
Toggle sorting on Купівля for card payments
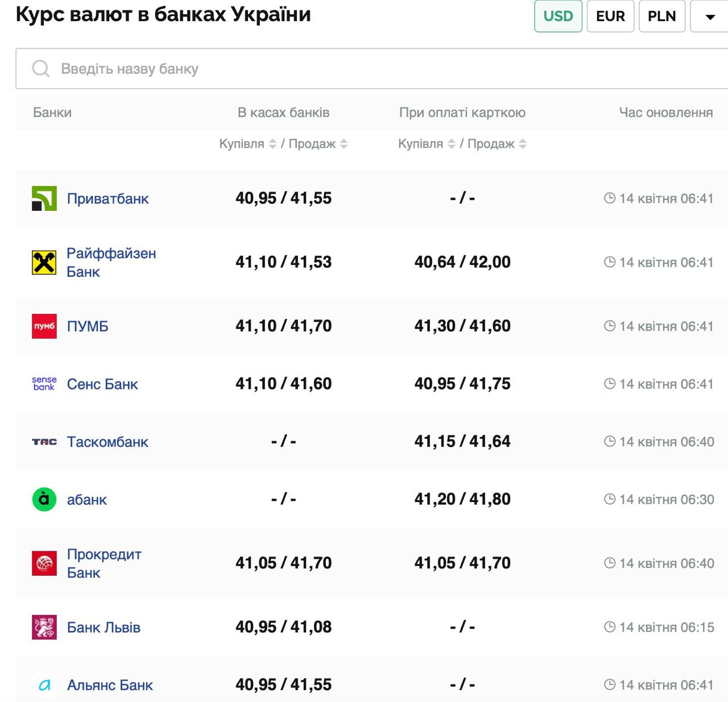point(452,144)
